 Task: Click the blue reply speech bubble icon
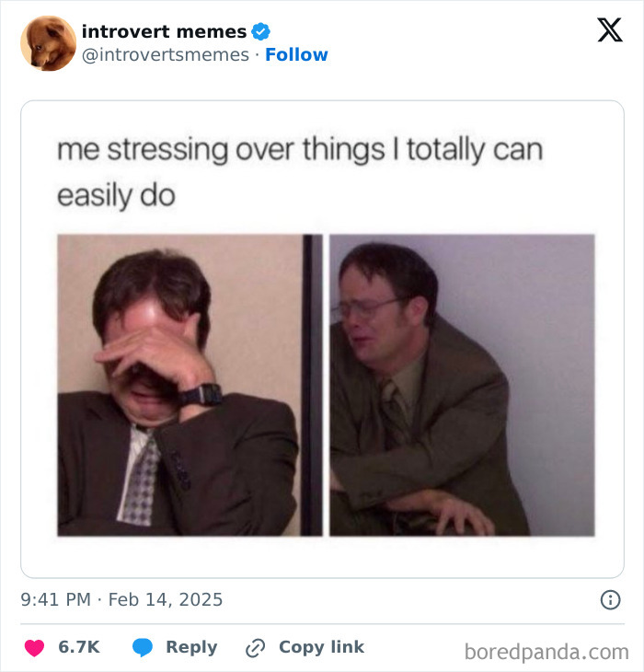point(143,647)
